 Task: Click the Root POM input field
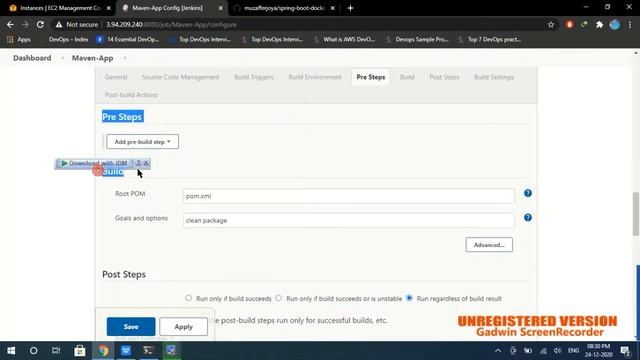(349, 196)
